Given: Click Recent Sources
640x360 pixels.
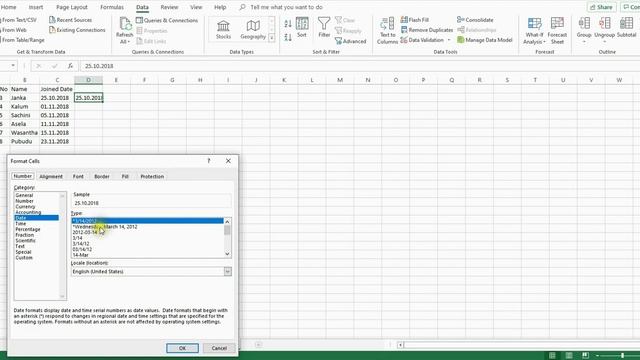Looking at the screenshot, I should (70, 20).
